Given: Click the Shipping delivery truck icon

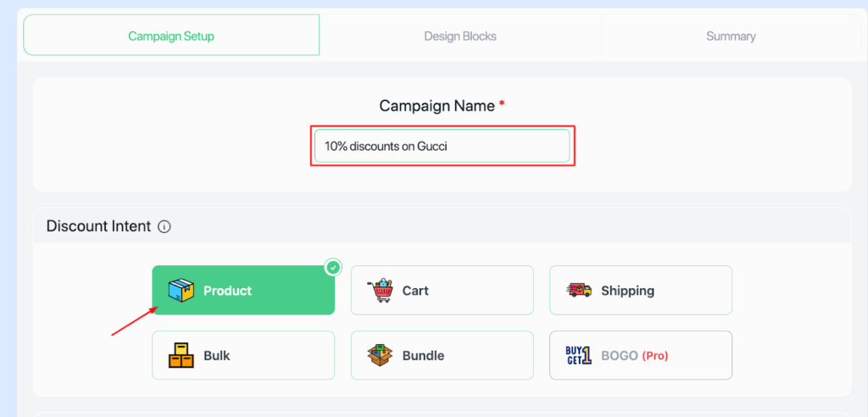Looking at the screenshot, I should (x=579, y=290).
